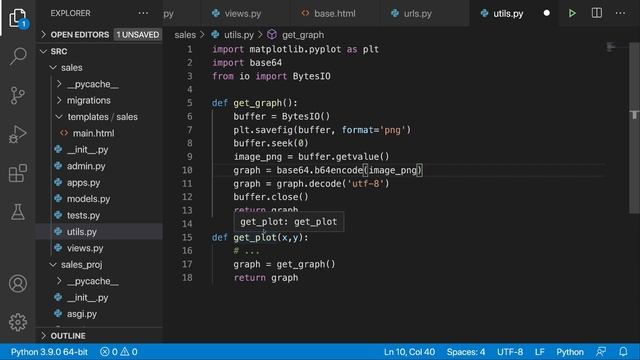Select Python language mode in status bar
Screen dimensions: 640x360
[x=570, y=352]
